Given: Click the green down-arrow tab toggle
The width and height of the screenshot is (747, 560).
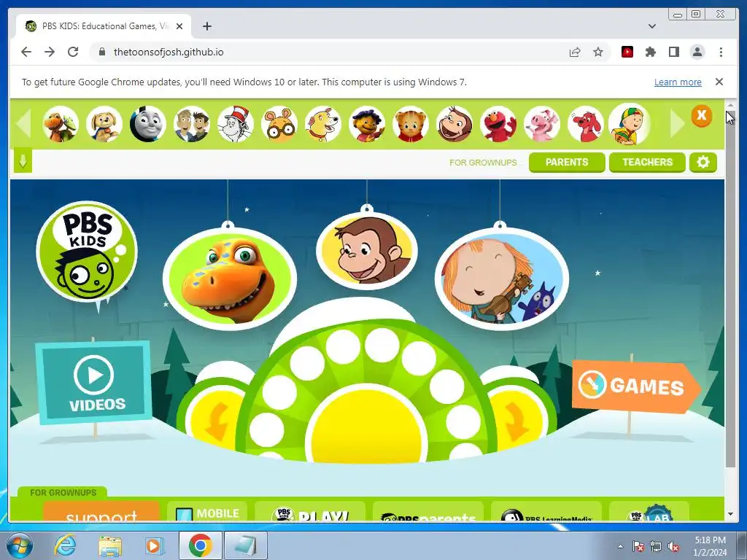Looking at the screenshot, I should (23, 160).
